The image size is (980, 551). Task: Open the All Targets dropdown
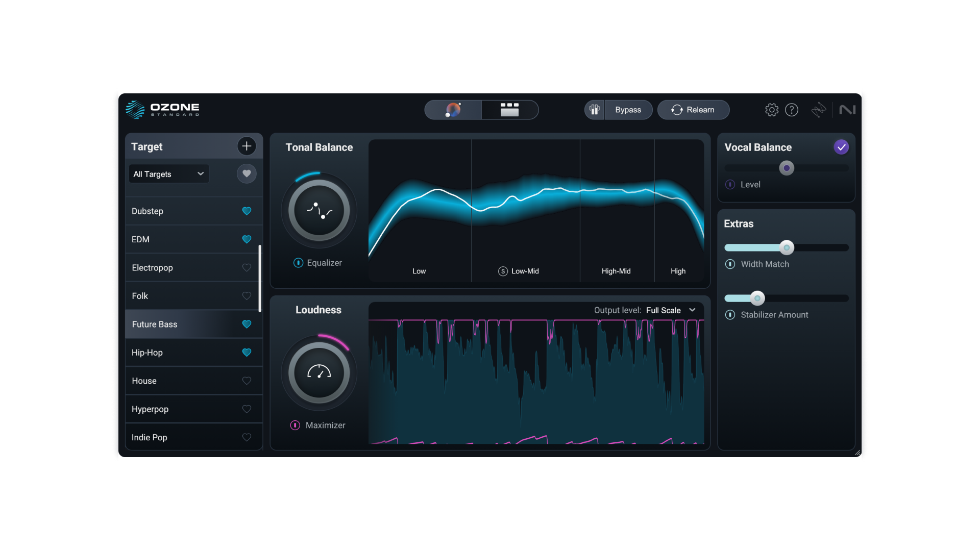(x=168, y=173)
